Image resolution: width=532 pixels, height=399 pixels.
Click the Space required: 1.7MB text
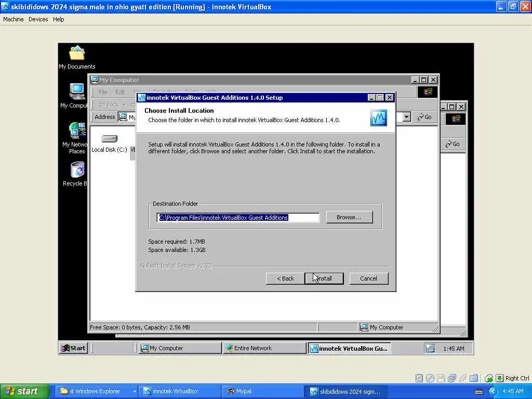[x=177, y=242]
